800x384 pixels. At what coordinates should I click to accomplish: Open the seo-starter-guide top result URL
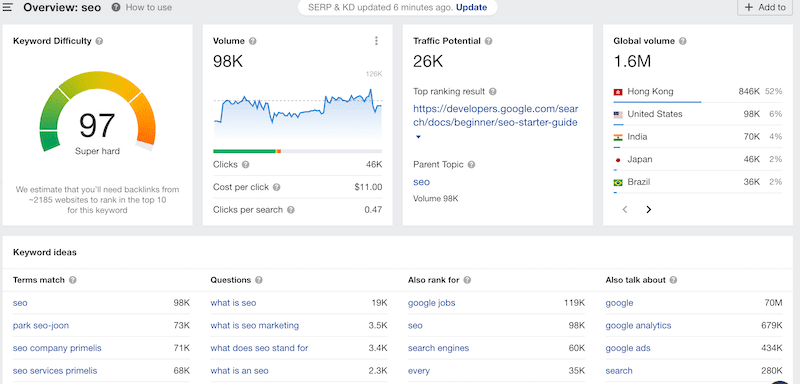(495, 115)
